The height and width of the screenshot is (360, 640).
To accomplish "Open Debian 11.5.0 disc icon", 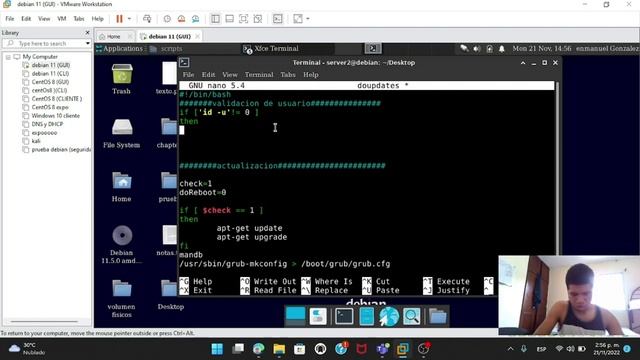I will [122, 244].
